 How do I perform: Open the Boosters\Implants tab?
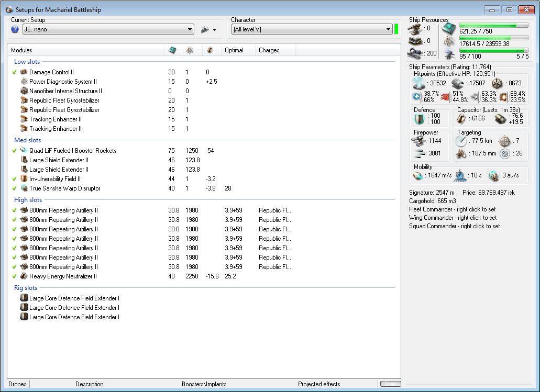click(204, 384)
